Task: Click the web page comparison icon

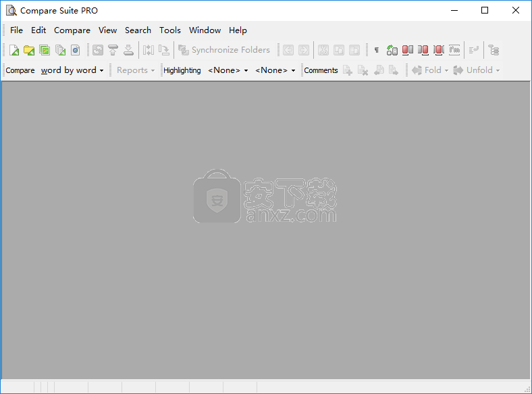Action: (76, 50)
